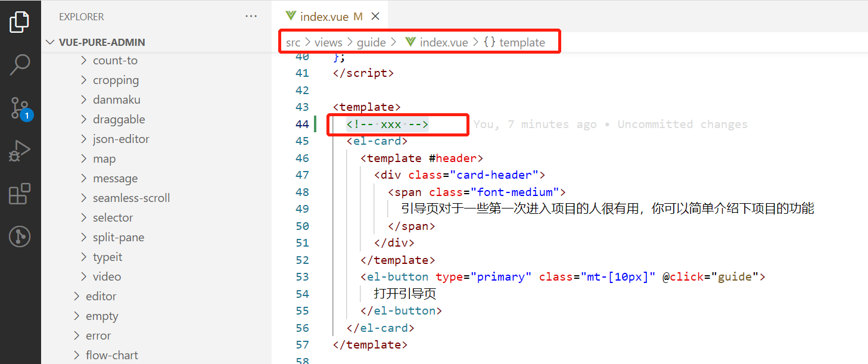Image resolution: width=868 pixels, height=364 pixels.
Task: Open the Extensions view icon
Action: 20,194
